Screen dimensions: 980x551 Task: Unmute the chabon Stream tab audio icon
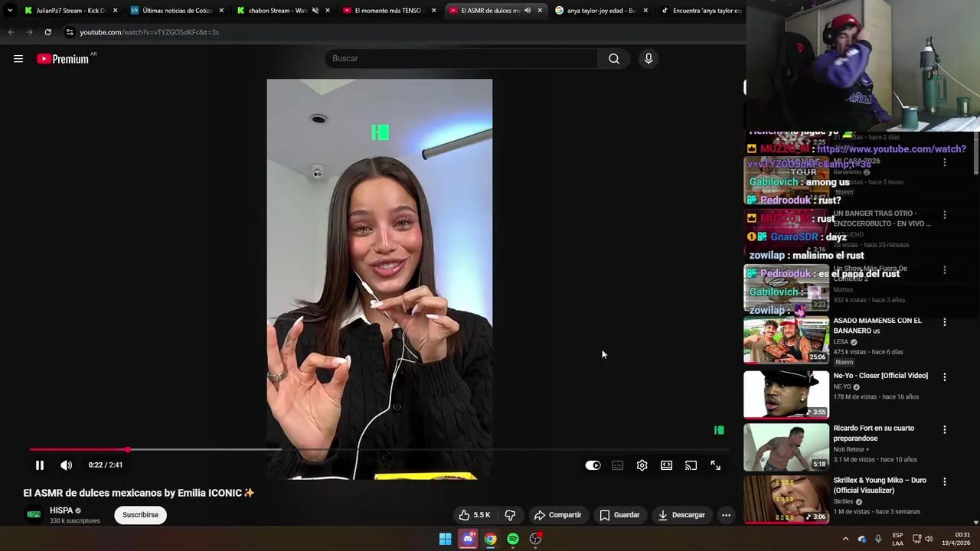(x=315, y=11)
